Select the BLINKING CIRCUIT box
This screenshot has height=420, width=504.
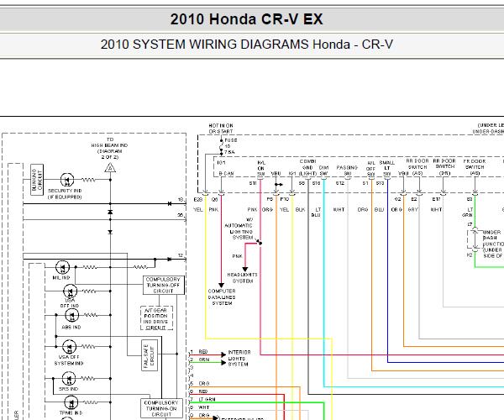[x=37, y=180]
